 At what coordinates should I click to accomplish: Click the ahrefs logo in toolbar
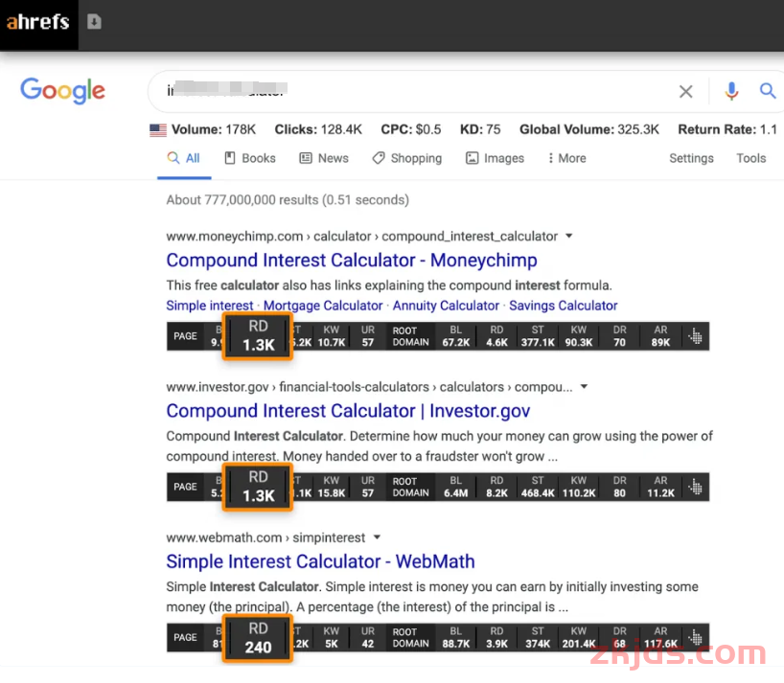point(38,22)
